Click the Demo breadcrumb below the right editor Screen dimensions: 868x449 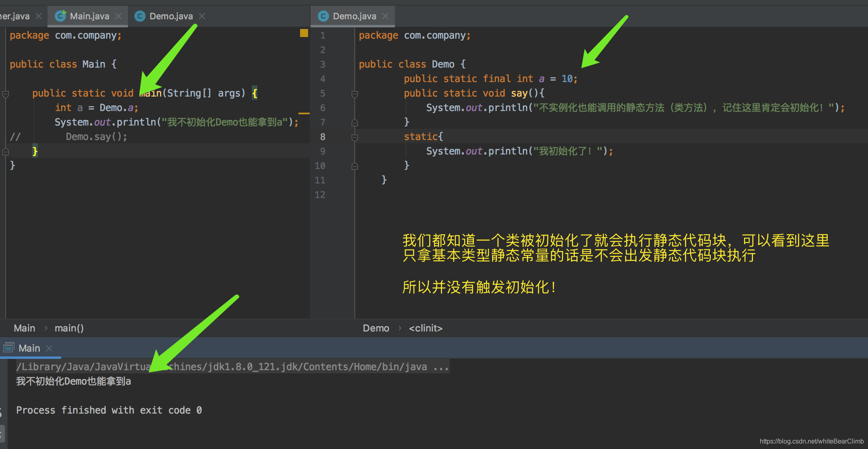(376, 328)
